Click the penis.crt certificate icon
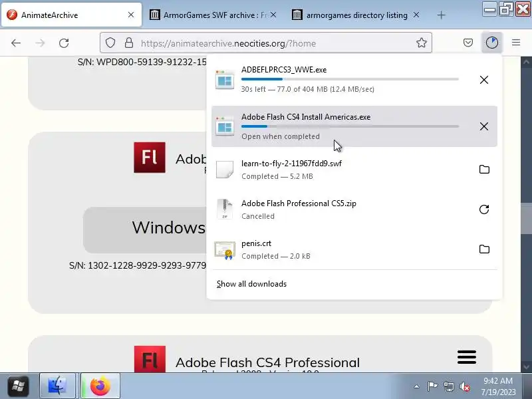 [225, 250]
